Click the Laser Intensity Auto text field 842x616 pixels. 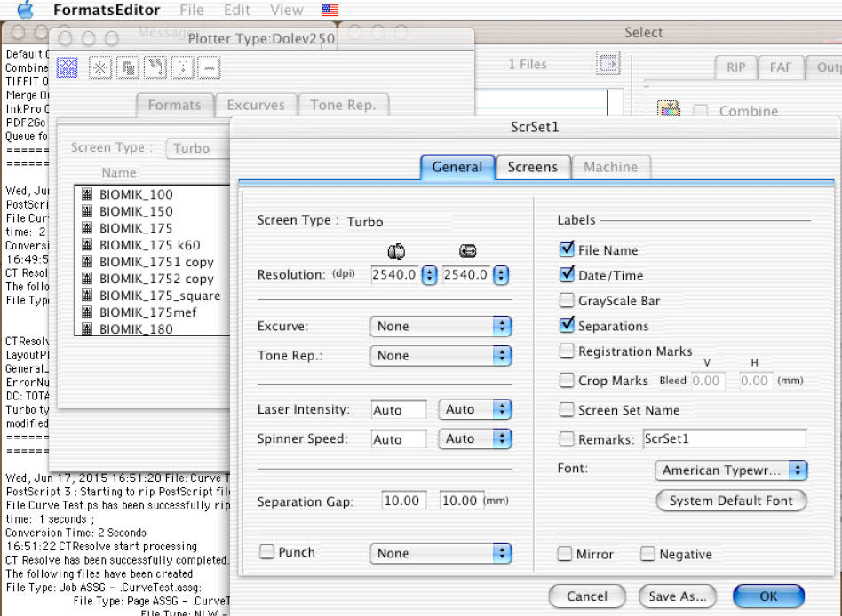pyautogui.click(x=399, y=410)
